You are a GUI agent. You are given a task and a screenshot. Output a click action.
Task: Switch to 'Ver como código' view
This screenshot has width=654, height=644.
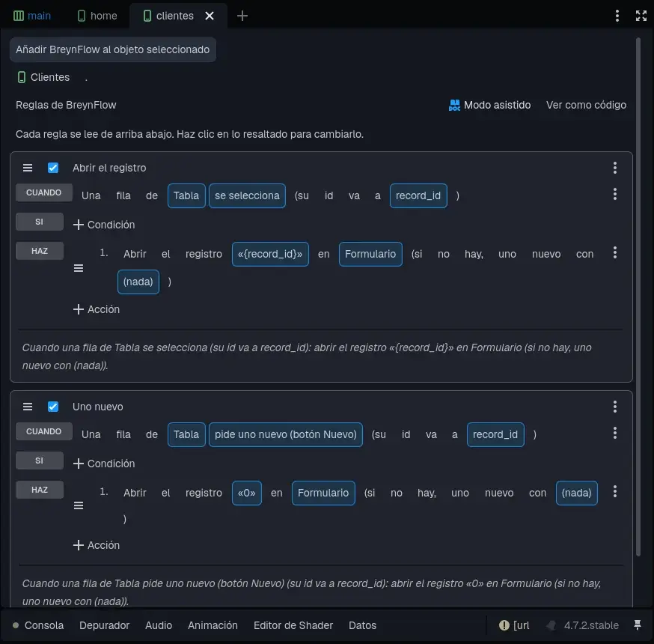586,105
